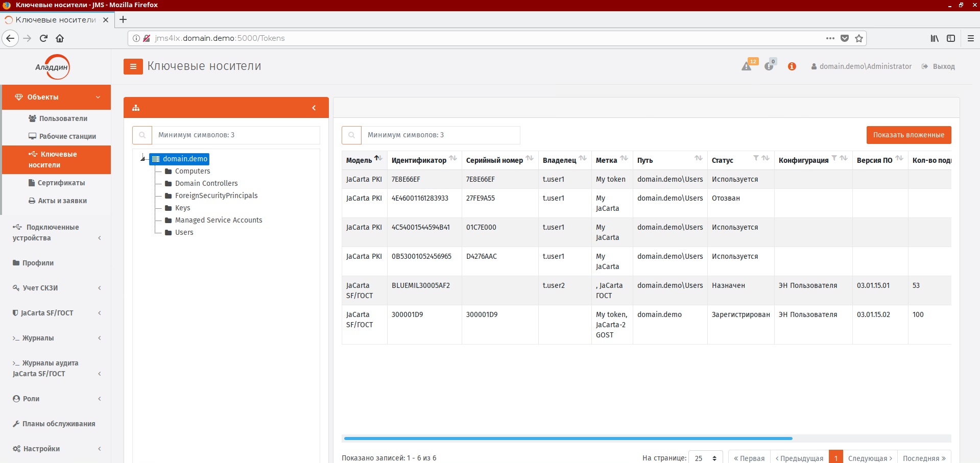The image size is (980, 463).
Task: Select the Domain Controllers folder in tree
Action: tap(206, 183)
